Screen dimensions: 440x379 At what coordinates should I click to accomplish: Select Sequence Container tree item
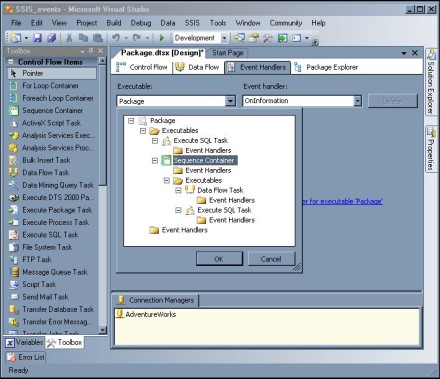pyautogui.click(x=204, y=161)
